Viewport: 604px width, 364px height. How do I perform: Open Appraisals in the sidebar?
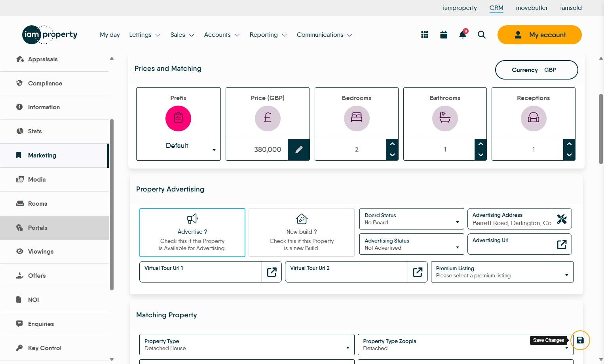pos(55,59)
